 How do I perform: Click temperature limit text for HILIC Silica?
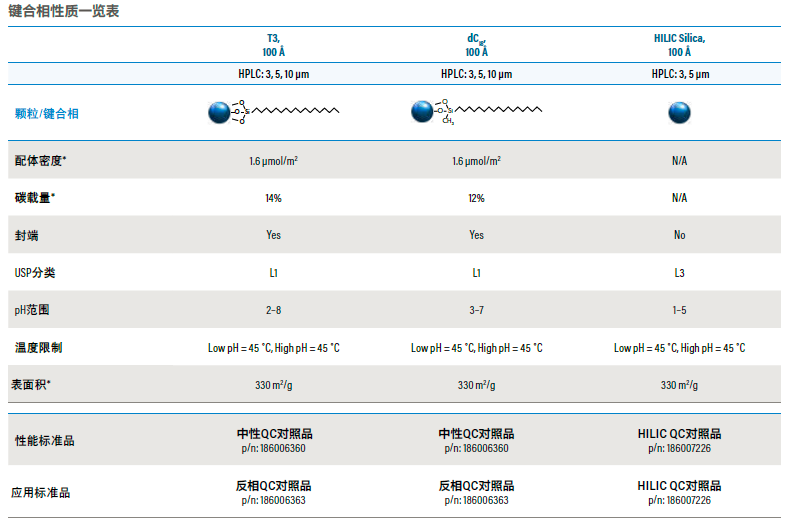click(680, 348)
